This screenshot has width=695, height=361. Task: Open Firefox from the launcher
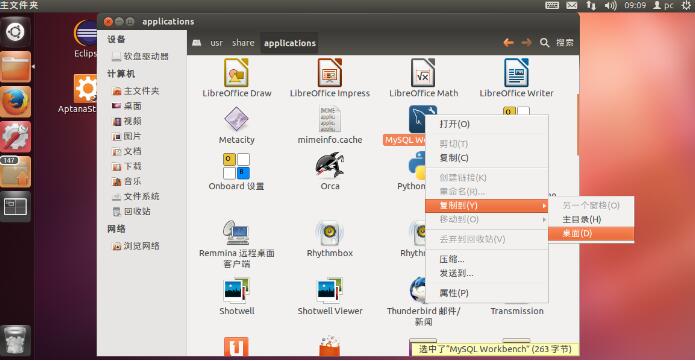click(16, 102)
